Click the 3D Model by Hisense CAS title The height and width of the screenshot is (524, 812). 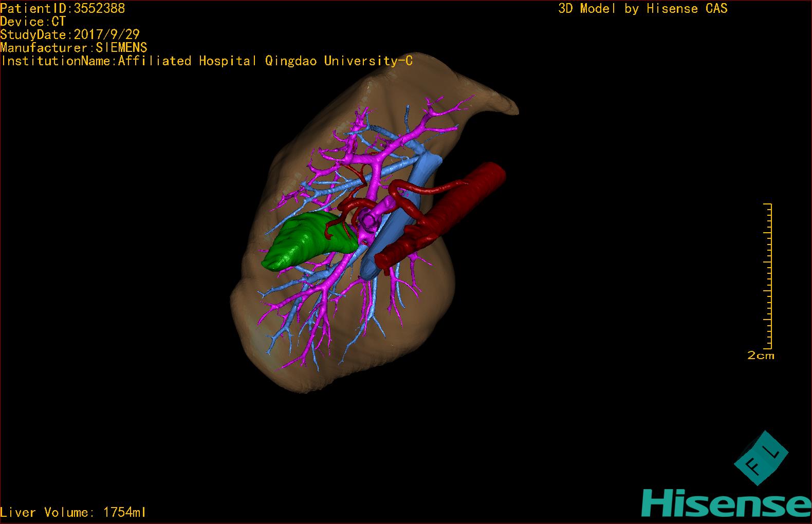[643, 9]
